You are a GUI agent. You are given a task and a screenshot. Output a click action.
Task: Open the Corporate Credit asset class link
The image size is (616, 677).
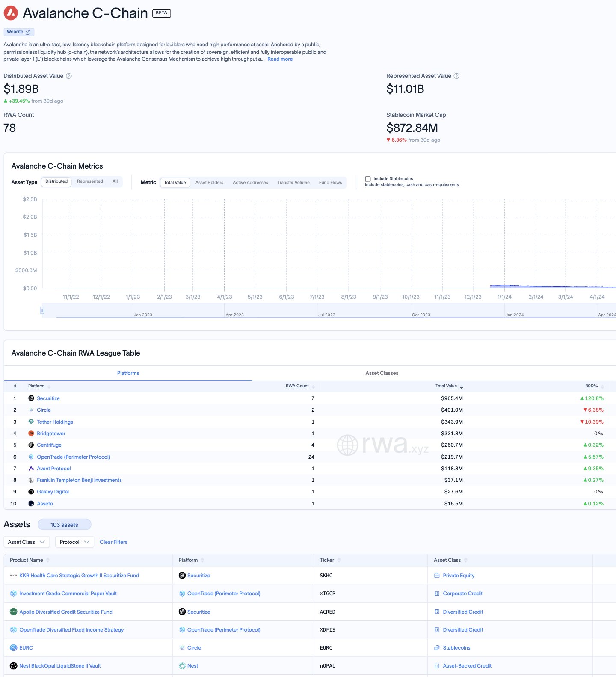pos(462,594)
